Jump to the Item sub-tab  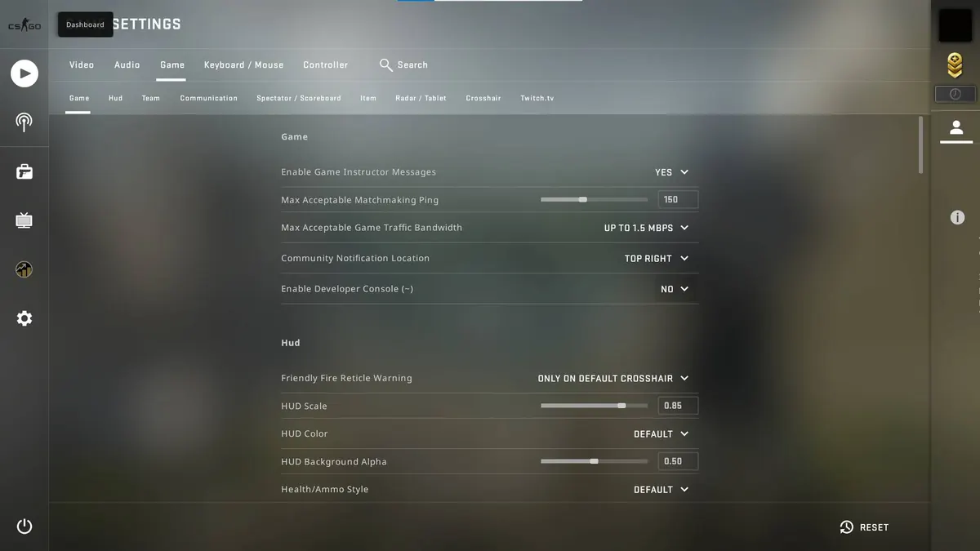coord(368,98)
